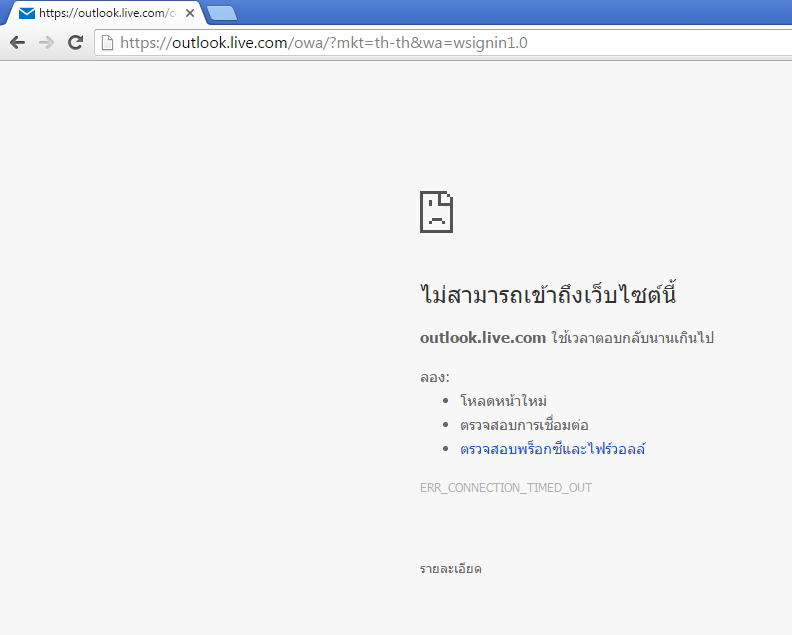Click the ลอง: label

click(x=434, y=377)
